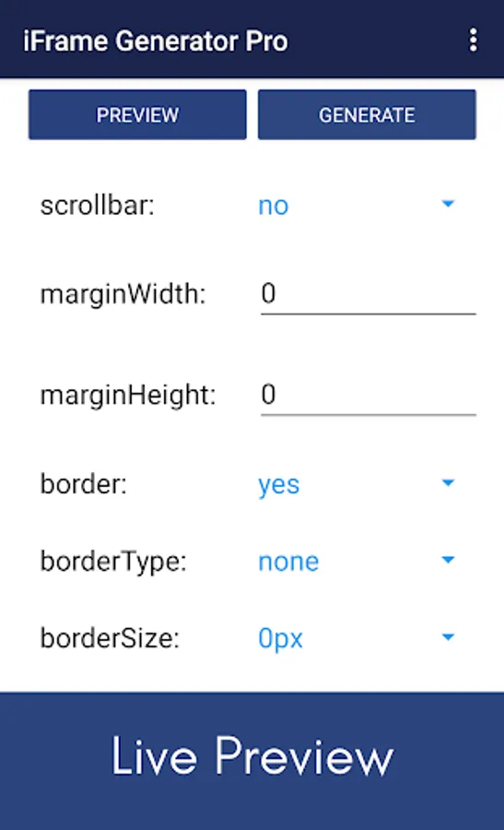504x830 pixels.
Task: Tap the iFrame Generator Pro title
Action: (156, 41)
